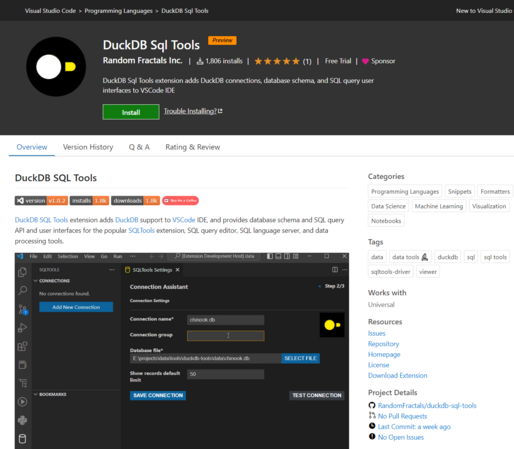The height and width of the screenshot is (449, 514).
Task: Click the Explorer icon in the preview activity bar
Action: pos(22,272)
